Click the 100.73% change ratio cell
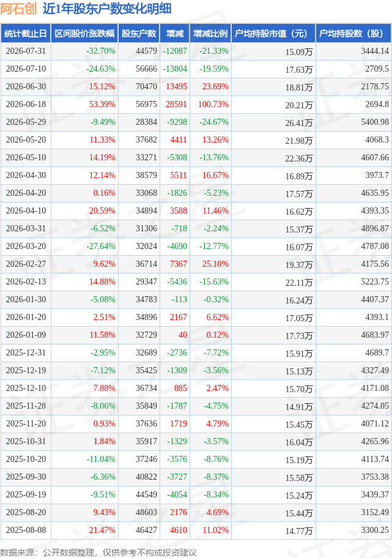Screen dimensions: 392x558 [x=213, y=104]
